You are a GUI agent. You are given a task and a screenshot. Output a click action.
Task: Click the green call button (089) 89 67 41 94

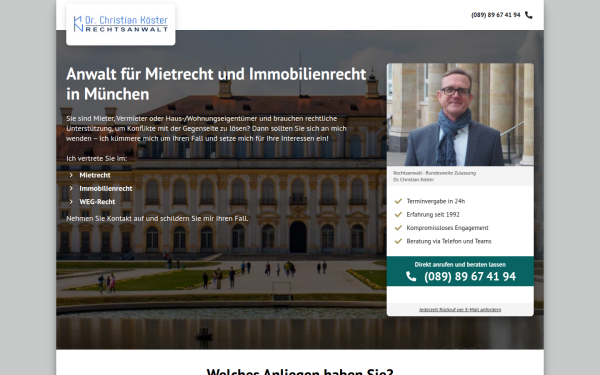click(460, 271)
